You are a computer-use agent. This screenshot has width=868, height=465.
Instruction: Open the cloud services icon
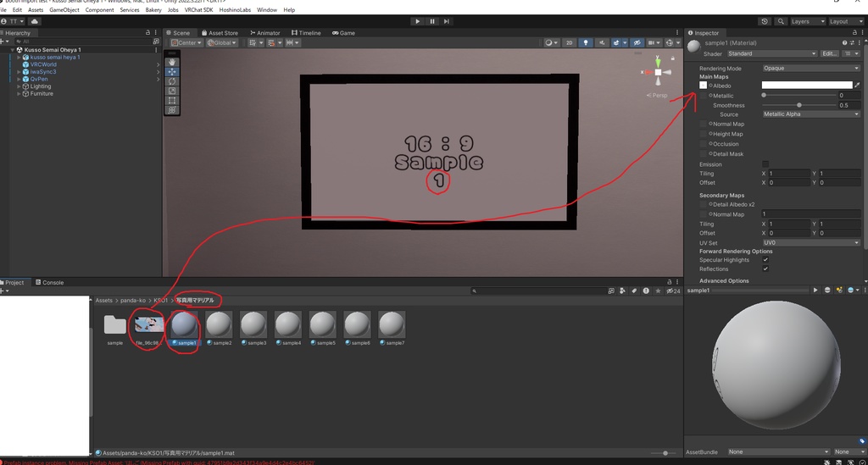34,21
